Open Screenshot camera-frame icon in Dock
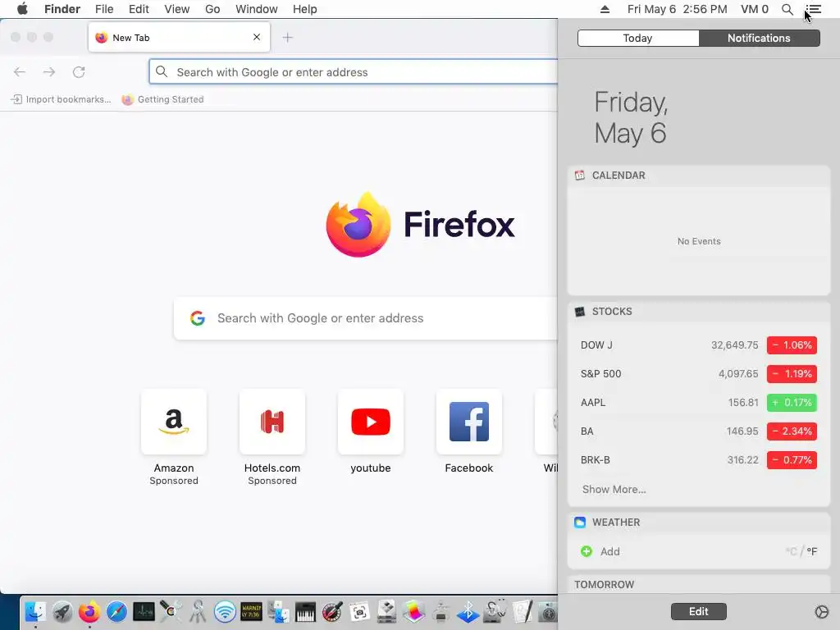840x630 pixels. point(359,611)
